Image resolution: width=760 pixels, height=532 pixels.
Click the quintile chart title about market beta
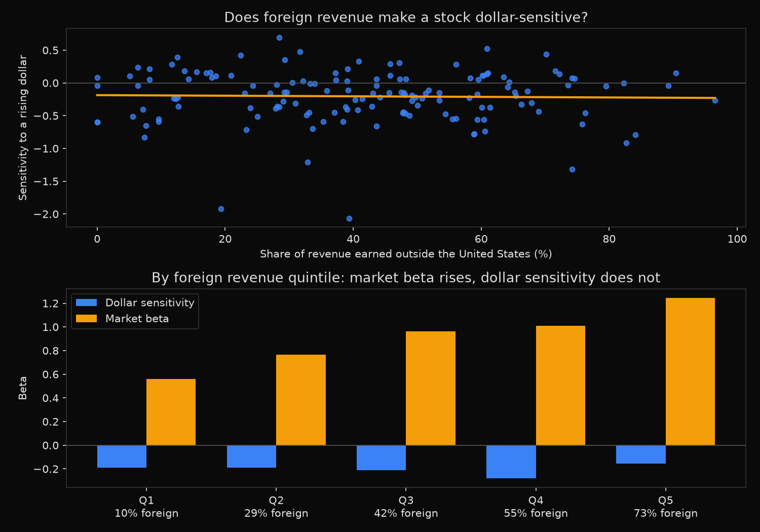point(406,278)
